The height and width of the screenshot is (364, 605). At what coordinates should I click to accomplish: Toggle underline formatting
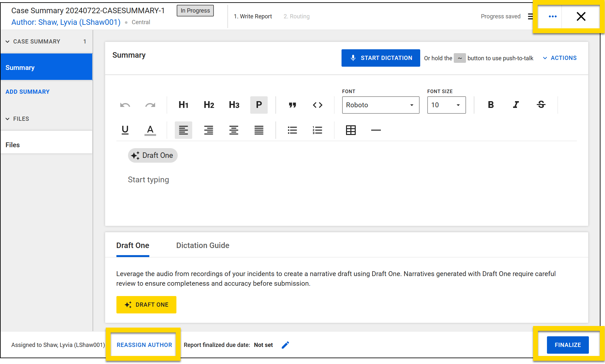(125, 130)
